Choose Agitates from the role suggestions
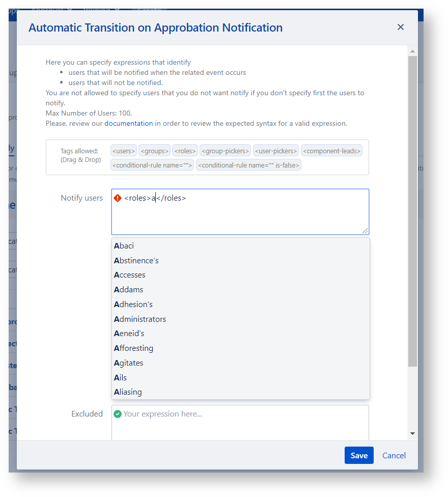The image size is (448, 497). (129, 363)
